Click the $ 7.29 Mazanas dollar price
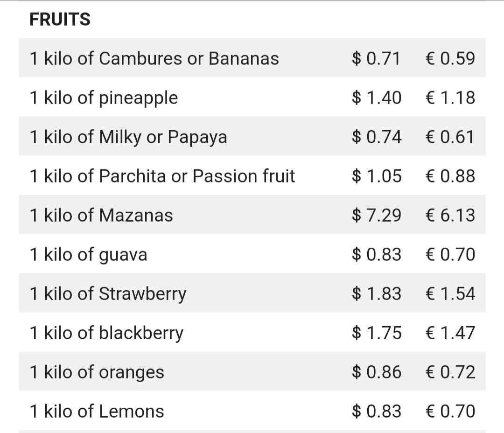 [377, 215]
